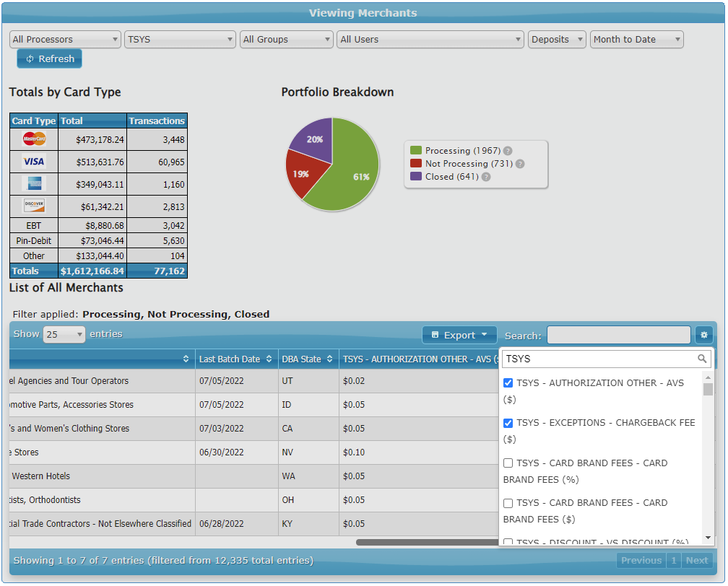
Task: Click the Pin-Debit row label
Action: tap(34, 241)
